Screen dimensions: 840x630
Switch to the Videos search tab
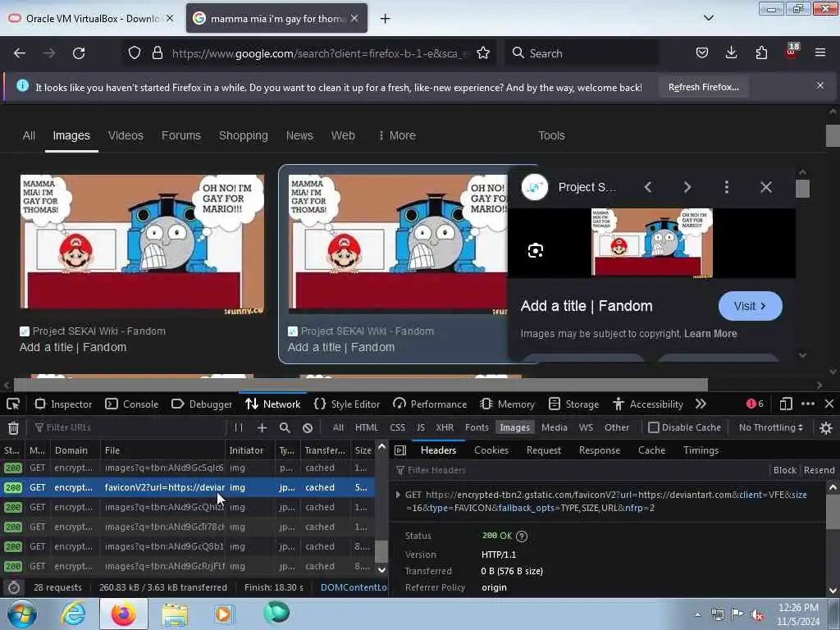[x=126, y=135]
